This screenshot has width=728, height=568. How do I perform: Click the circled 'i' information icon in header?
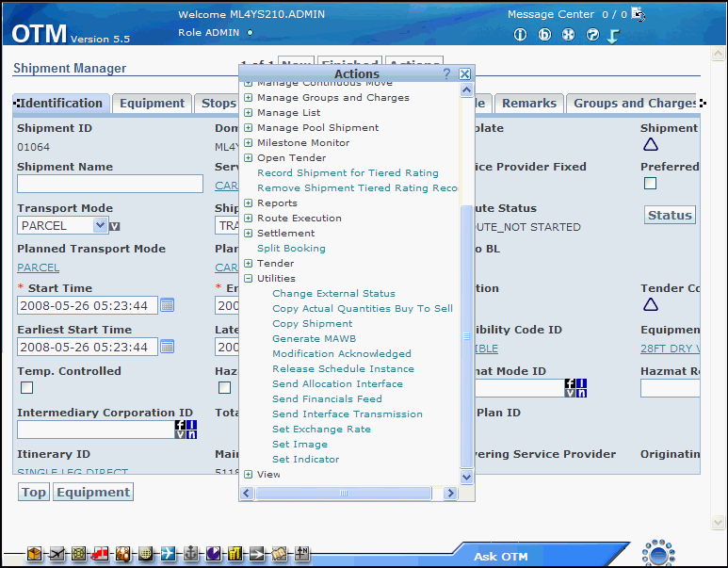tap(521, 35)
